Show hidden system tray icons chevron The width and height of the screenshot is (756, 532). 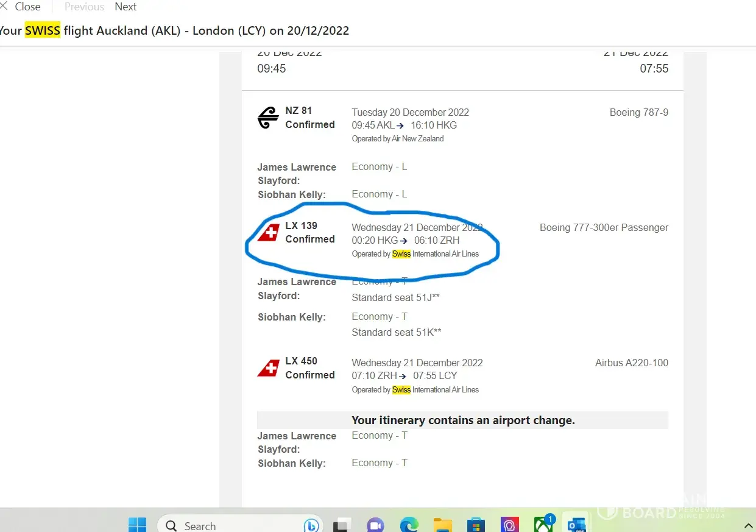[x=749, y=525]
